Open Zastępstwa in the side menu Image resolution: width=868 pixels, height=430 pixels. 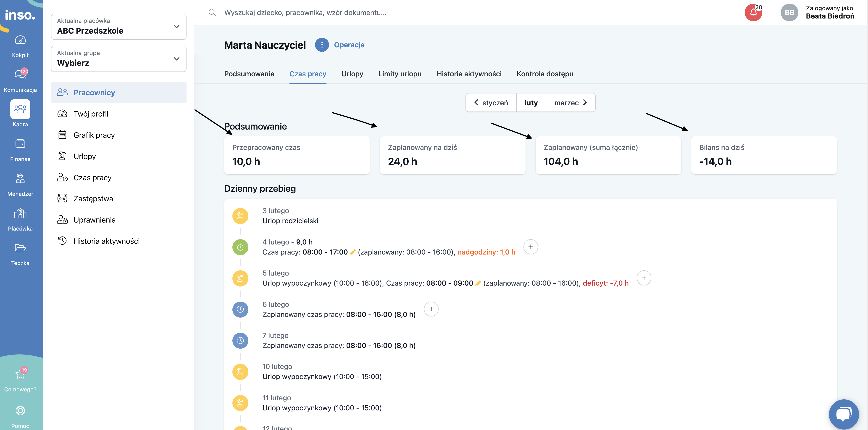pyautogui.click(x=119, y=199)
